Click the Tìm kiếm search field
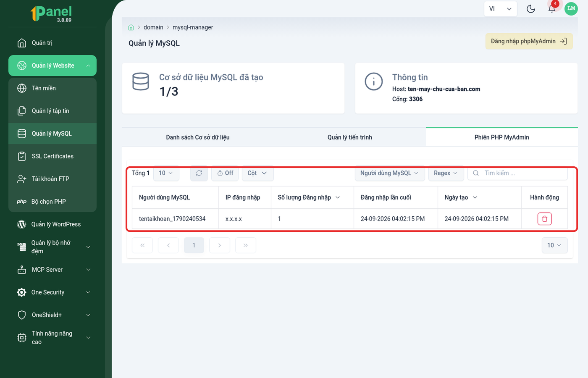This screenshot has height=378, width=588. (x=518, y=173)
